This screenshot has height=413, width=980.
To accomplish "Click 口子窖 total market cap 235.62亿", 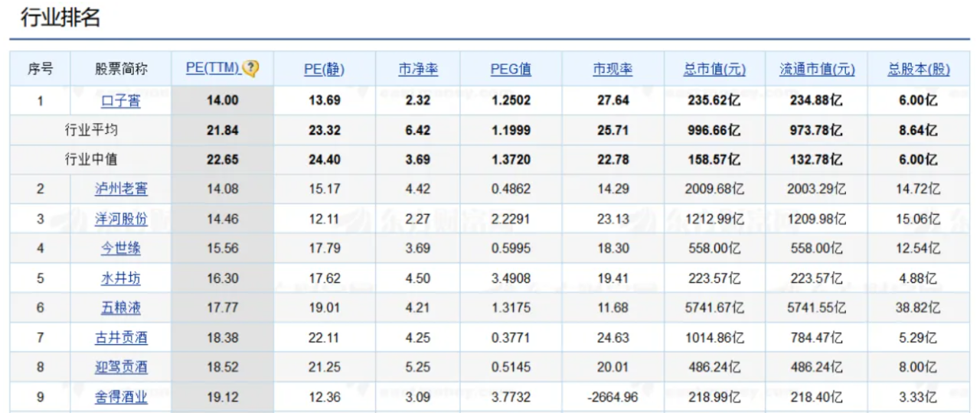I will (x=714, y=100).
